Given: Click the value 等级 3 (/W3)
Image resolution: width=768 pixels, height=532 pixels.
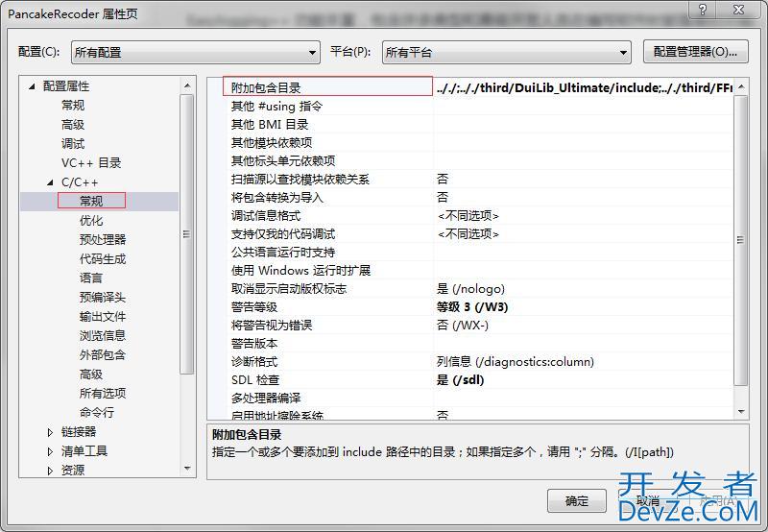Looking at the screenshot, I should coord(472,307).
